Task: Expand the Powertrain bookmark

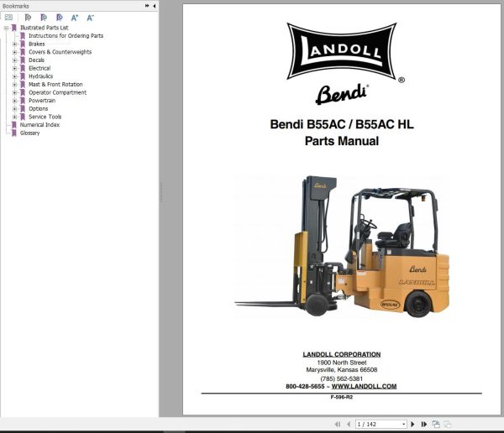Action: (x=14, y=101)
